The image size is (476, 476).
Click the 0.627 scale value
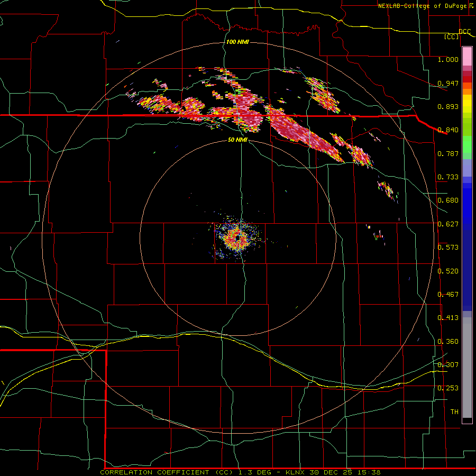click(x=448, y=224)
